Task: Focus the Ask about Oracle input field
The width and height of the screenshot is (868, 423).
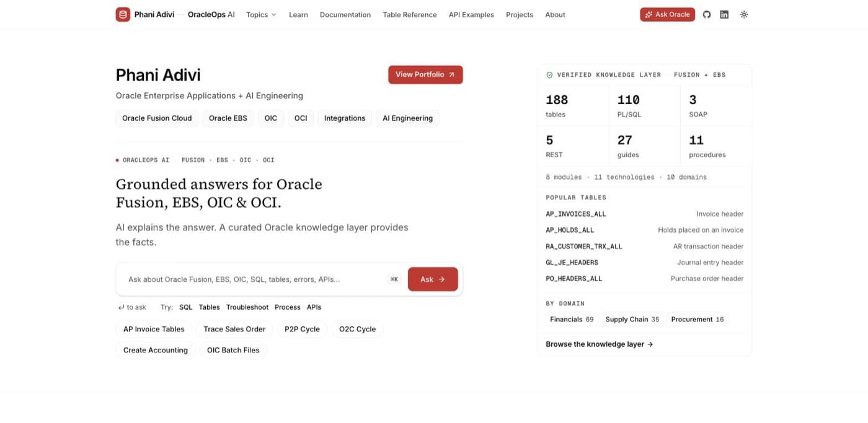Action: [254, 279]
